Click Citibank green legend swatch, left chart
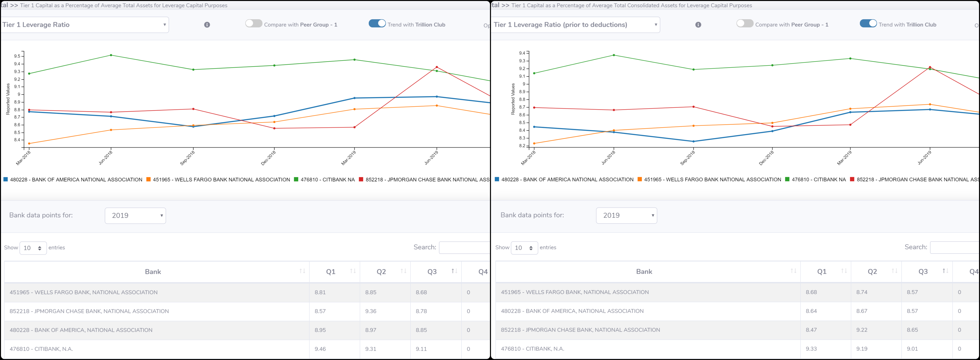 (x=296, y=180)
